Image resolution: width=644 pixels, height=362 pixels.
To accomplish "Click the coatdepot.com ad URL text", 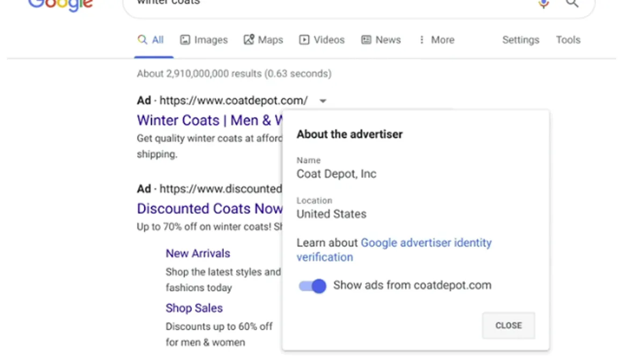I will click(233, 100).
